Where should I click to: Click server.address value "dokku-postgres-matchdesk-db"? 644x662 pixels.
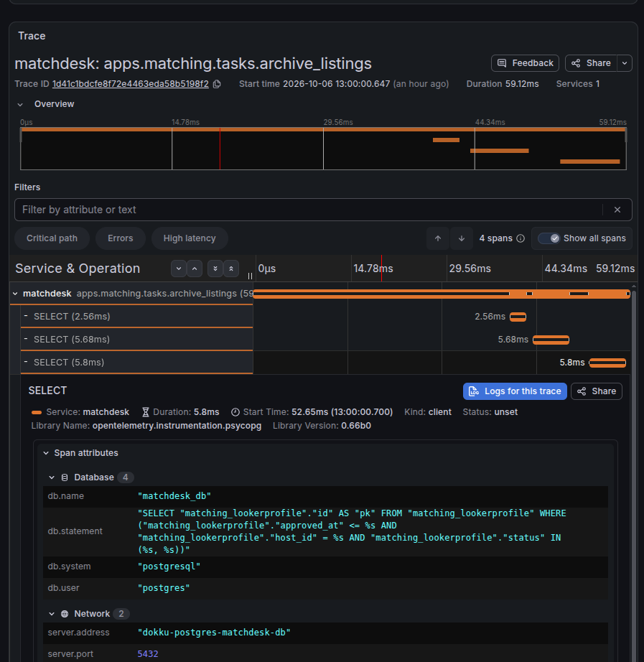coord(214,633)
